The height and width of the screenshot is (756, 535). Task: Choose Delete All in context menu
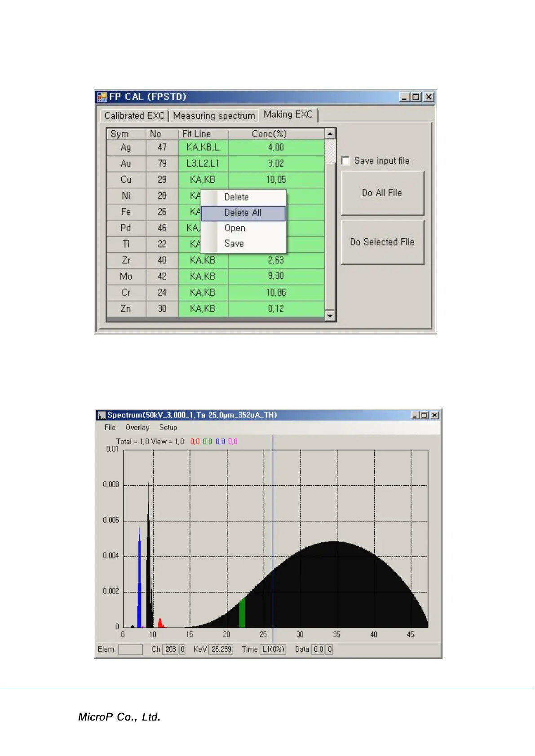point(243,213)
